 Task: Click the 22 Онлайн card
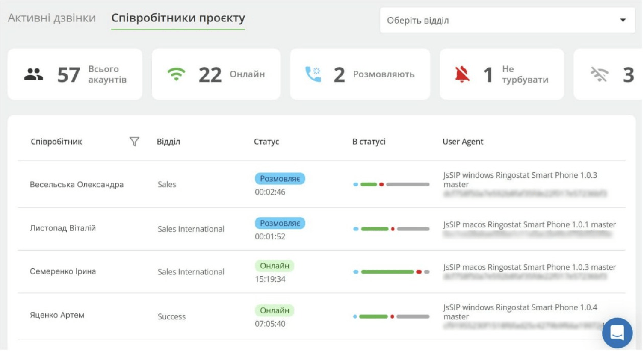coord(216,74)
